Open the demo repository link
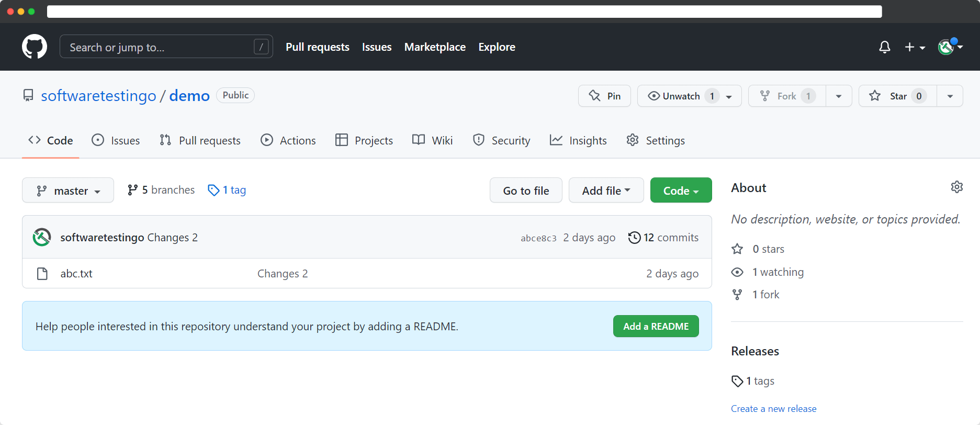The image size is (980, 425). tap(189, 96)
